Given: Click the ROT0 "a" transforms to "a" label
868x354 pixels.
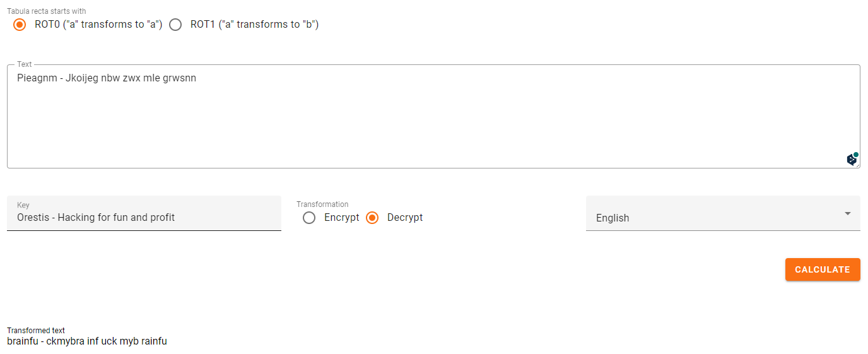Looking at the screenshot, I should [x=98, y=25].
